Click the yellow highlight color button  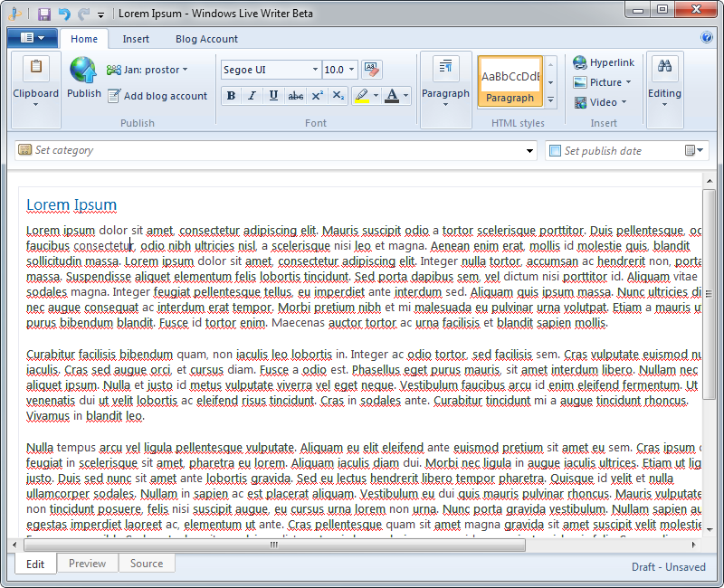click(x=362, y=96)
